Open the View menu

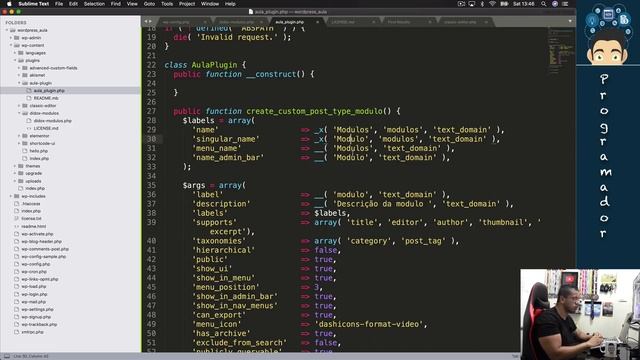point(132,4)
